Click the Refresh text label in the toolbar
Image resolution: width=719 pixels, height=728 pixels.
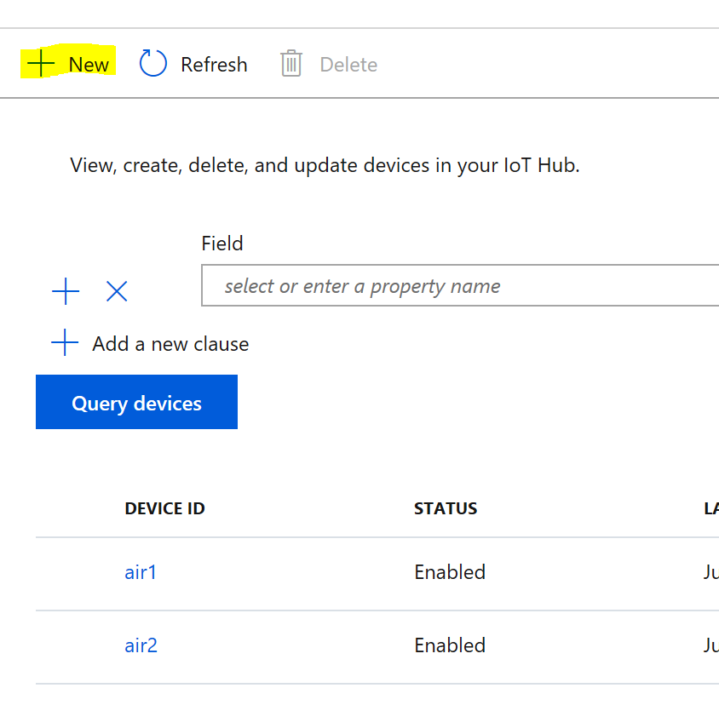(x=214, y=65)
